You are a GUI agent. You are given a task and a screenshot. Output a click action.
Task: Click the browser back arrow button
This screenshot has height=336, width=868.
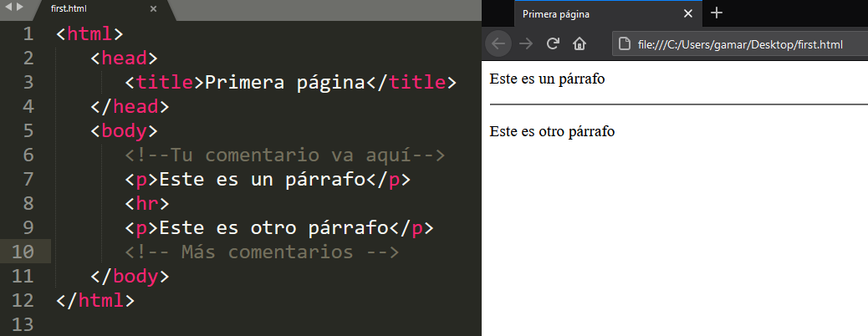tap(498, 43)
